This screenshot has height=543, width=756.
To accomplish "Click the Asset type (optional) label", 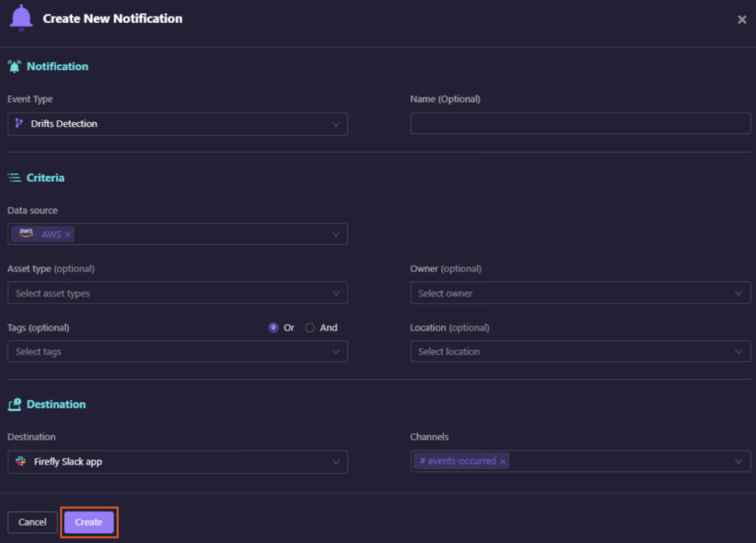I will pos(51,269).
